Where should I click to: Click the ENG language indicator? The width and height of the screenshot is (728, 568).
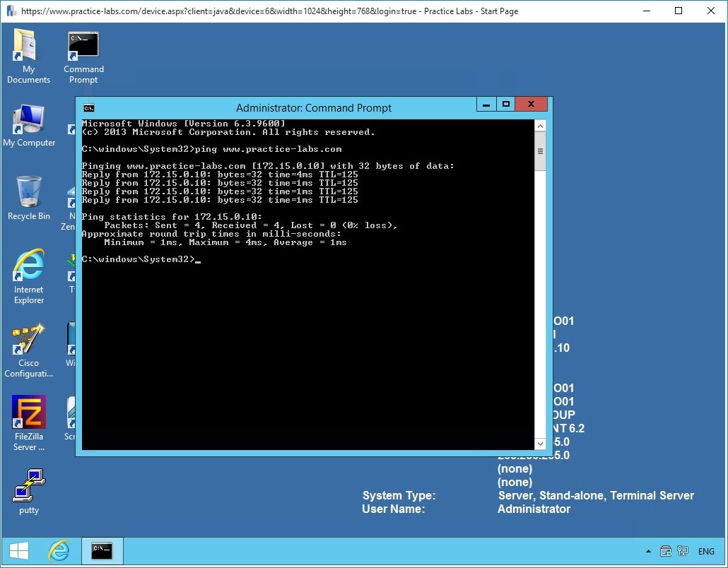click(706, 551)
